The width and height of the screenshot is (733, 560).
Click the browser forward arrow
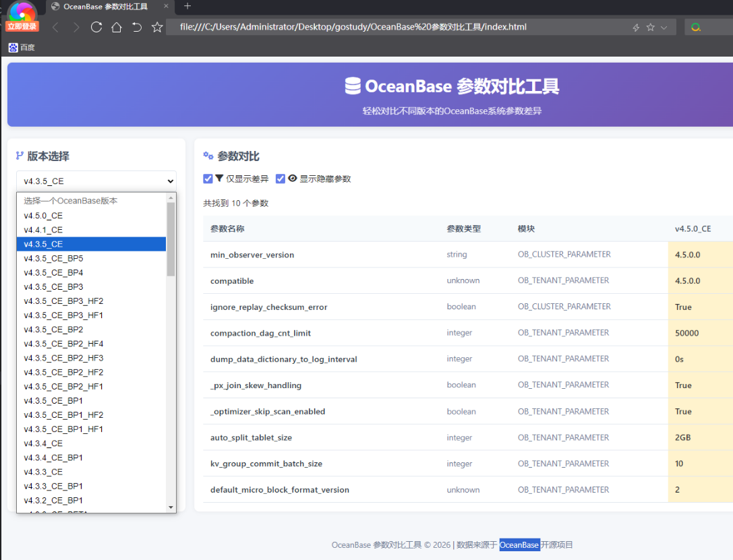pos(76,27)
